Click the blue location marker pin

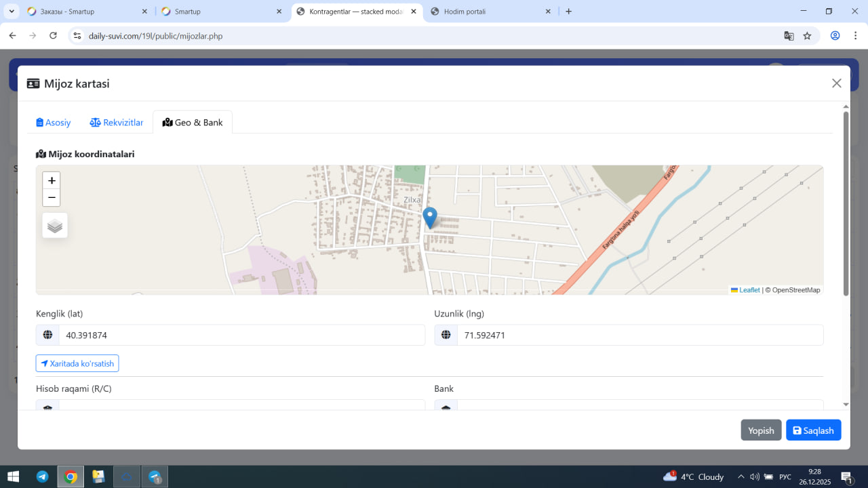pyautogui.click(x=430, y=218)
